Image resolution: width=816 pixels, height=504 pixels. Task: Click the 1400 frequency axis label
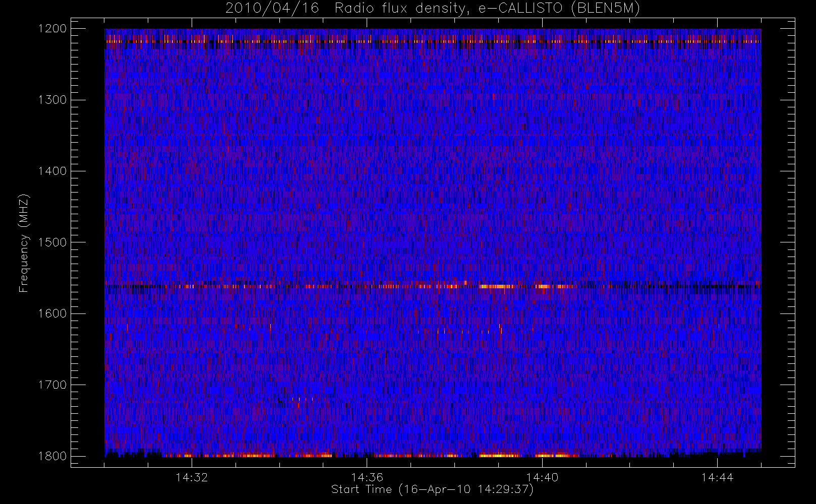click(x=52, y=171)
